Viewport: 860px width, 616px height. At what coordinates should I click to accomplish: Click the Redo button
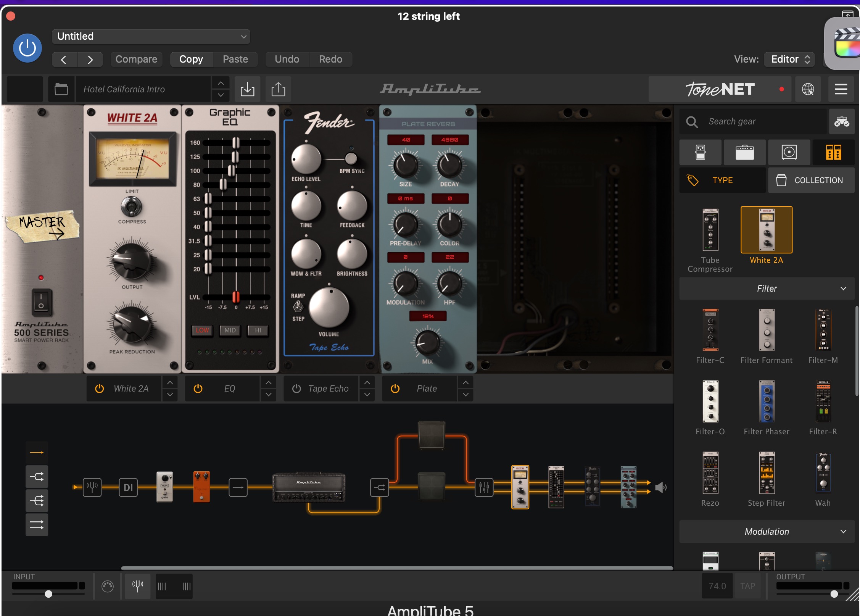[x=330, y=59]
